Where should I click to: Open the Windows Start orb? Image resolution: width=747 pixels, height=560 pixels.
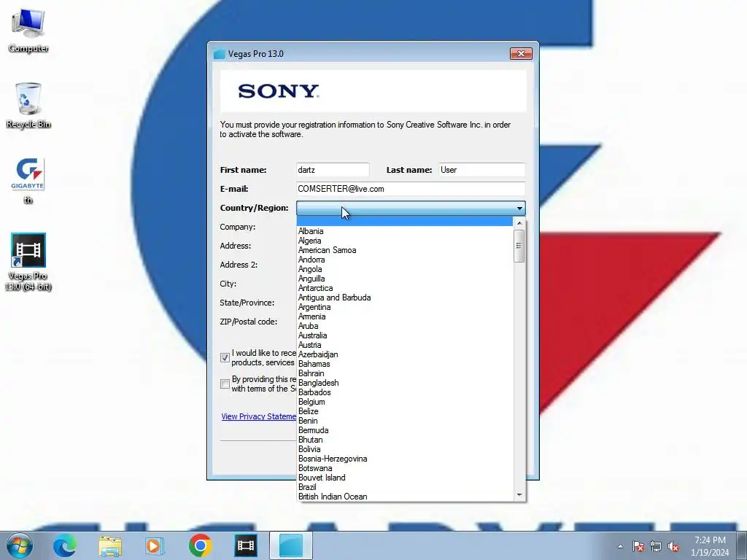[x=20, y=545]
